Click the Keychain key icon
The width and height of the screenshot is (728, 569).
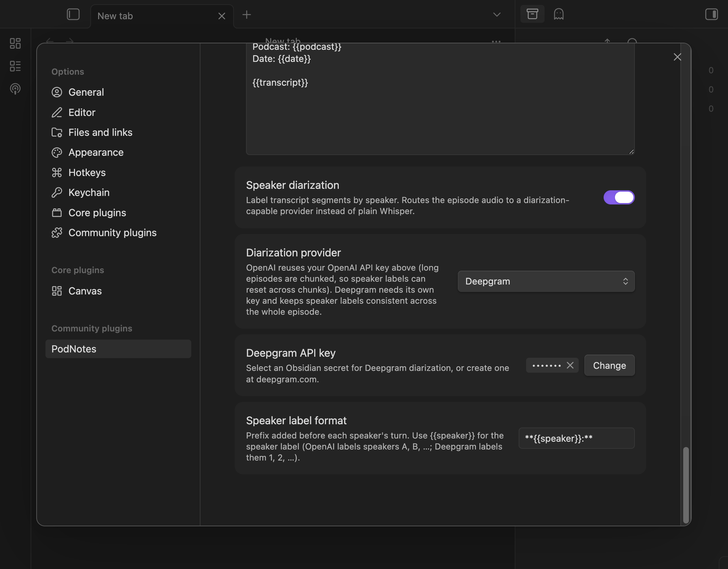click(57, 192)
